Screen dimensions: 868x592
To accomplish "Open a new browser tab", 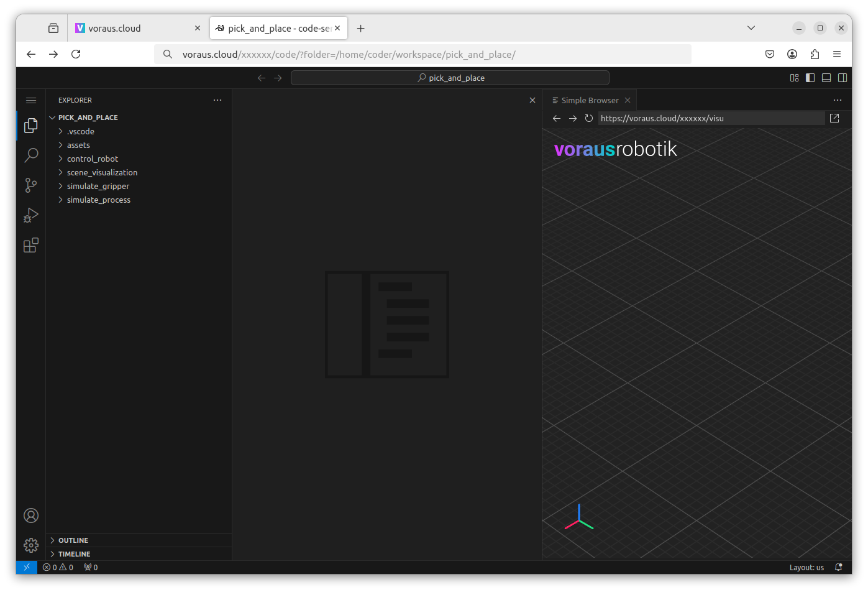I will click(361, 28).
